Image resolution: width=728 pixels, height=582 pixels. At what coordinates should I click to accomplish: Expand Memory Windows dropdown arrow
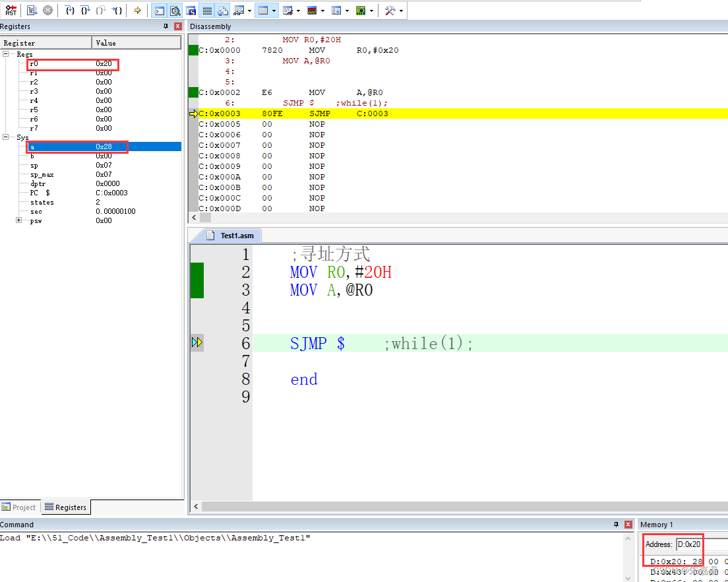[x=274, y=11]
